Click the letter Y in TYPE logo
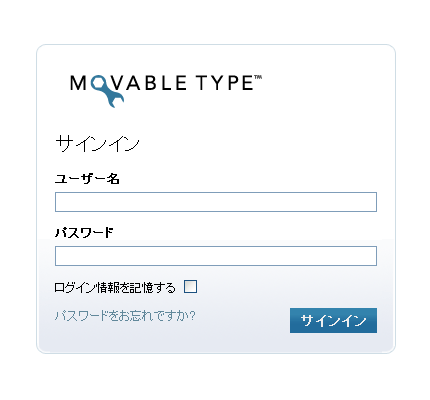This screenshot has height=400, width=430. tap(218, 83)
